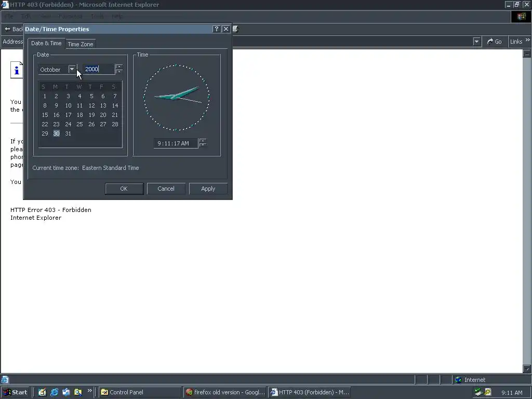Click the Help question mark button in the dialog

pyautogui.click(x=217, y=29)
